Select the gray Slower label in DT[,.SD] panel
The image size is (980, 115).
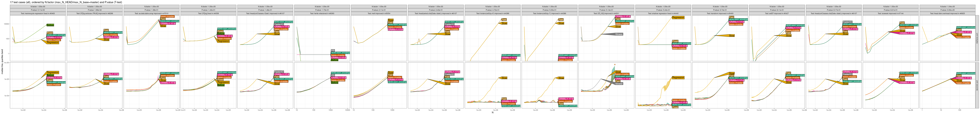tap(619, 34)
